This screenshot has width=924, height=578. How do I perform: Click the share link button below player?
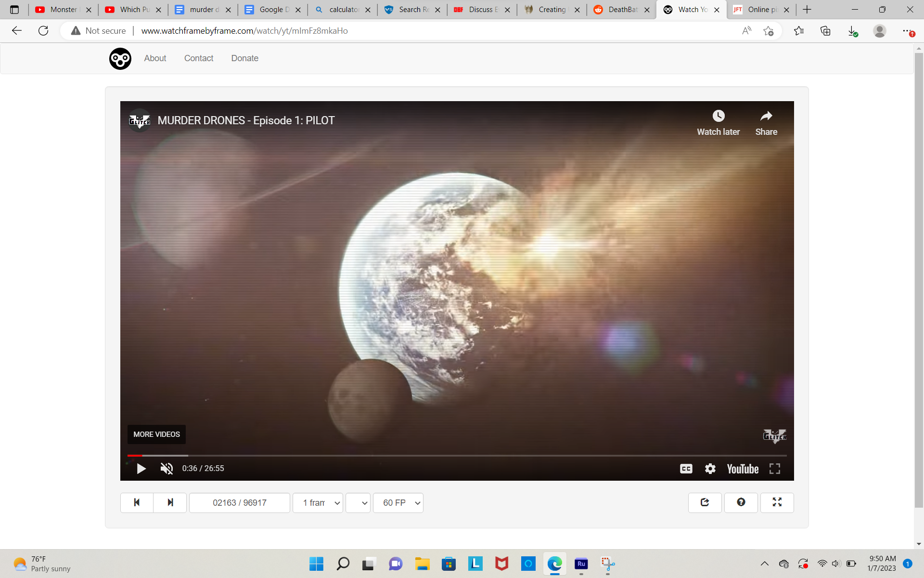[705, 502]
